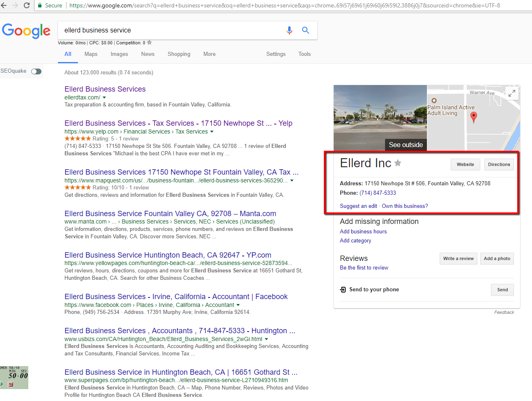Open dropdown arrow next to ellerdtax.com

click(104, 98)
